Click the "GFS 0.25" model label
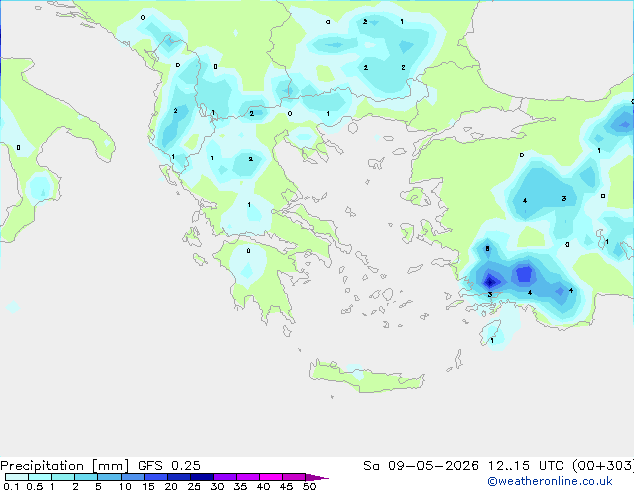The width and height of the screenshot is (634, 490). point(169,466)
